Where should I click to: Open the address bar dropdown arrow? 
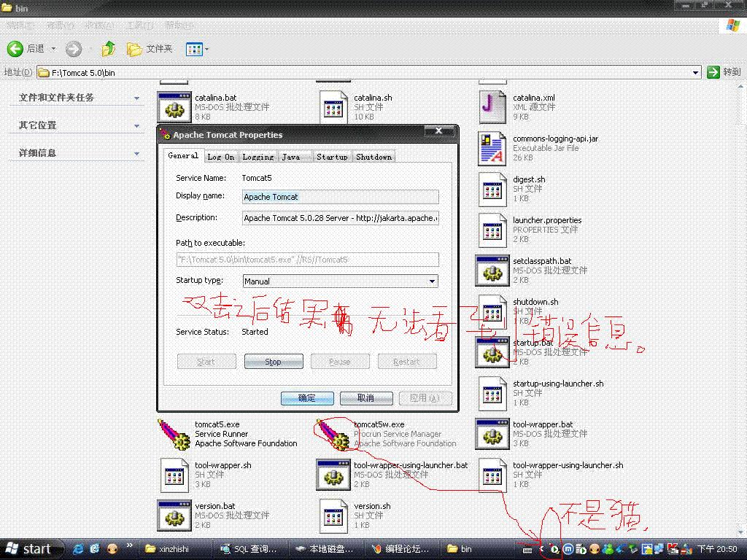click(695, 72)
